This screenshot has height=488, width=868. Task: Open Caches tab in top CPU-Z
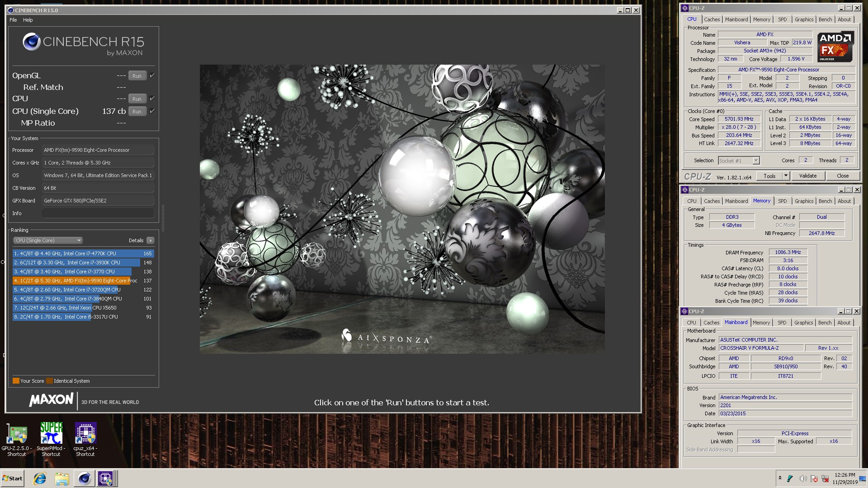pos(712,19)
